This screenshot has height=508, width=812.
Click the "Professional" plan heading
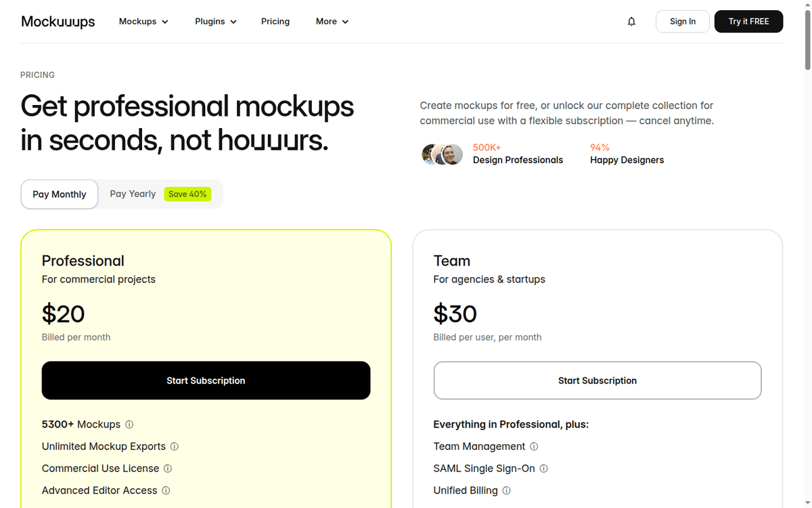pyautogui.click(x=83, y=261)
